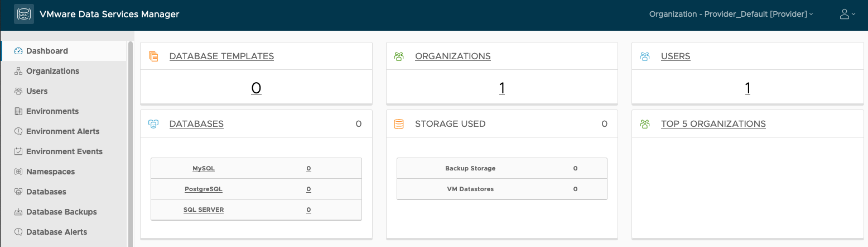Click the TOP 5 ORGANIZATIONS heading link
Image resolution: width=868 pixels, height=247 pixels.
[x=713, y=124]
